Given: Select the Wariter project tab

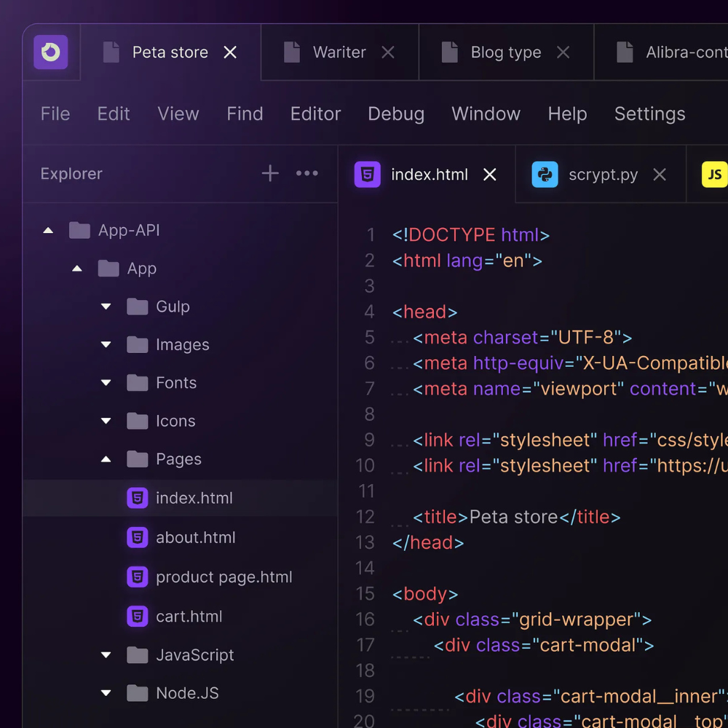Looking at the screenshot, I should (339, 52).
